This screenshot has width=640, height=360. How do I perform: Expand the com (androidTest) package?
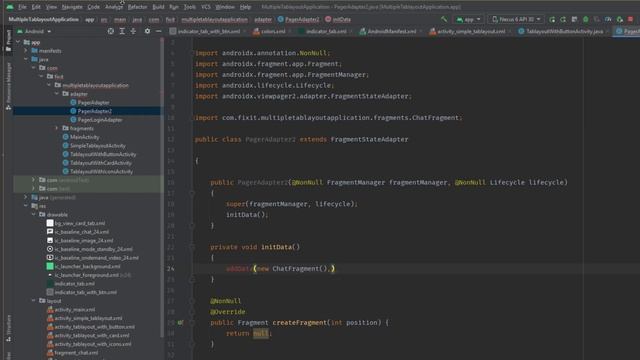point(34,180)
